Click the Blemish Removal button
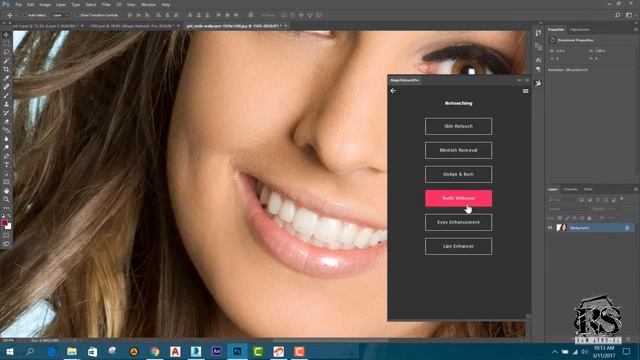 458,150
